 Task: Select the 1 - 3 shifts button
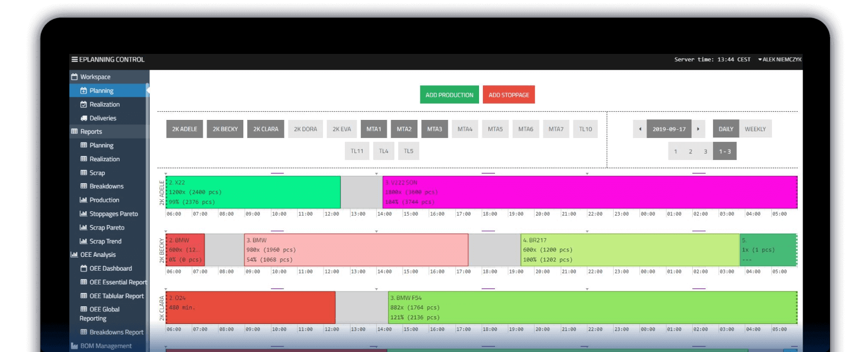(725, 151)
